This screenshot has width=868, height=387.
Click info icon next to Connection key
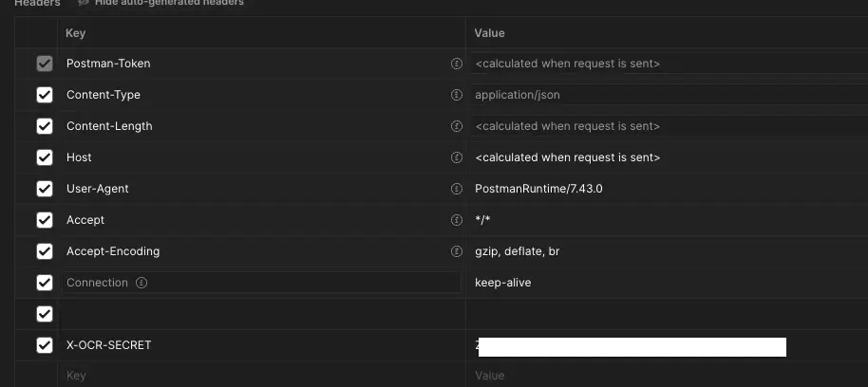(x=142, y=283)
